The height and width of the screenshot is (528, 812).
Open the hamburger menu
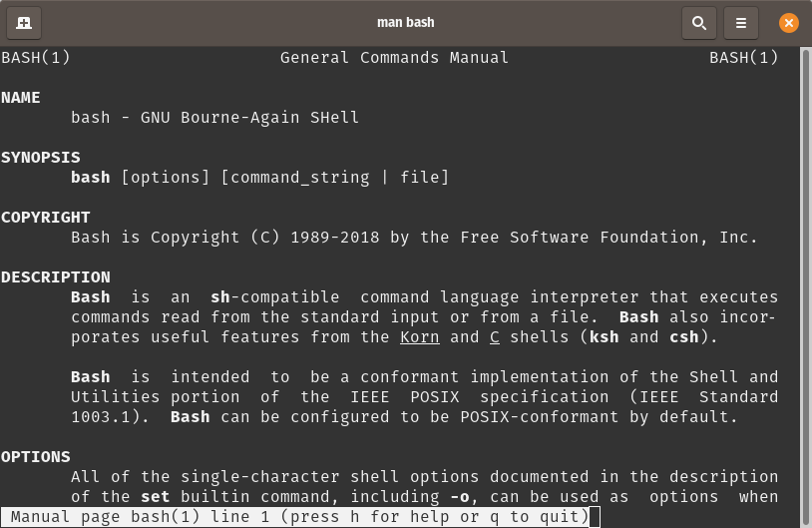[x=741, y=23]
